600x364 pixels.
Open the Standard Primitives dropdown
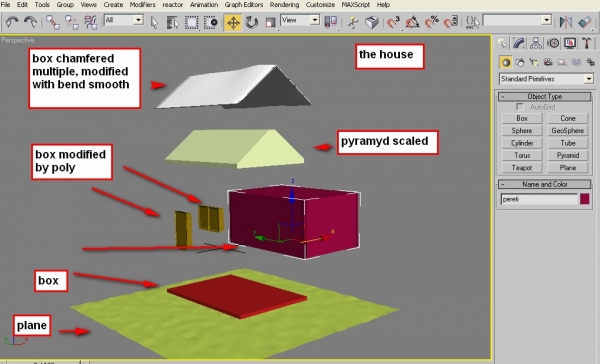pos(546,79)
